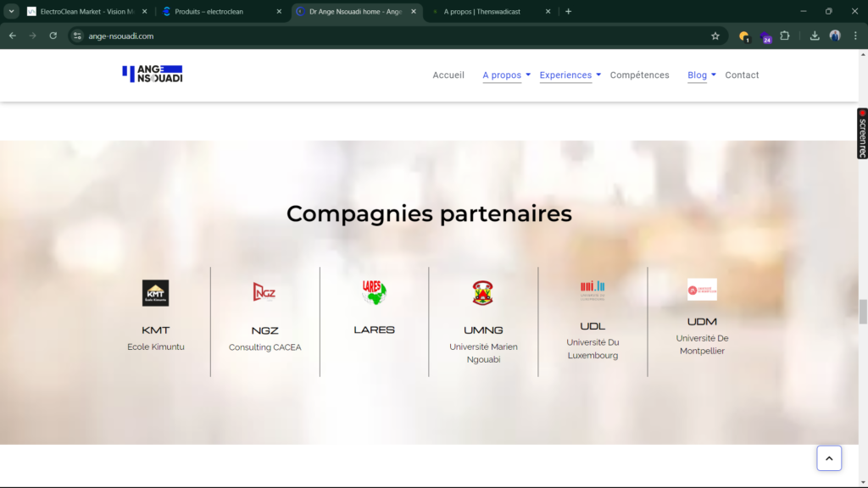Screen dimensions: 868x488
Task: Click the UDL heading
Action: (x=593, y=326)
